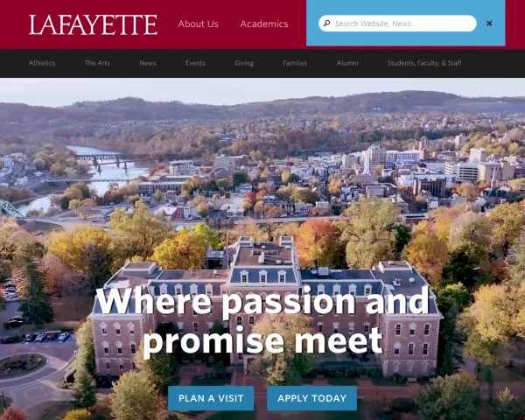This screenshot has width=525, height=420.
Task: Select the Giving link
Action: tap(244, 63)
